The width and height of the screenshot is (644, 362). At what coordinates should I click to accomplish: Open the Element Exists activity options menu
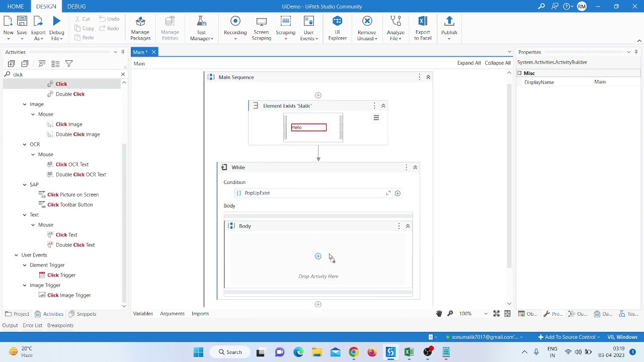[x=374, y=106]
